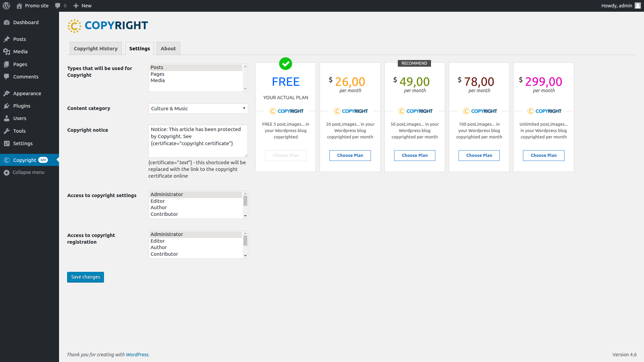The height and width of the screenshot is (362, 644).
Task: Click up arrow of copyright settings access list
Action: (x=245, y=193)
